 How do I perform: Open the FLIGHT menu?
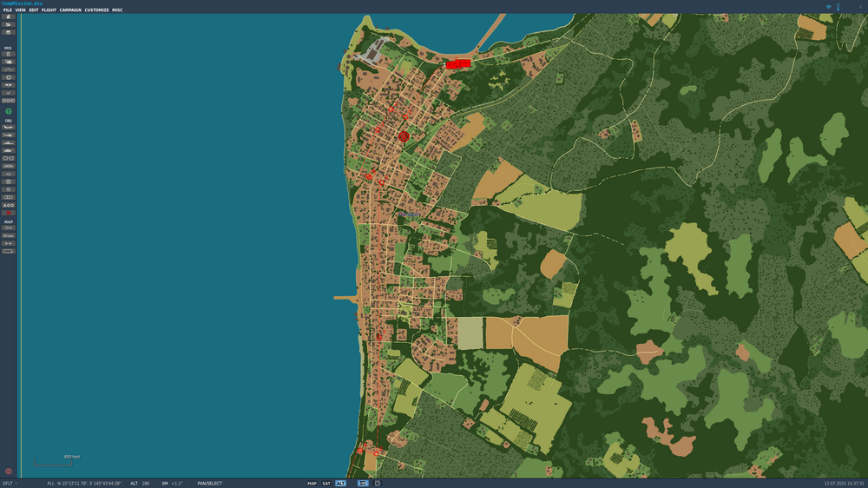pos(49,10)
